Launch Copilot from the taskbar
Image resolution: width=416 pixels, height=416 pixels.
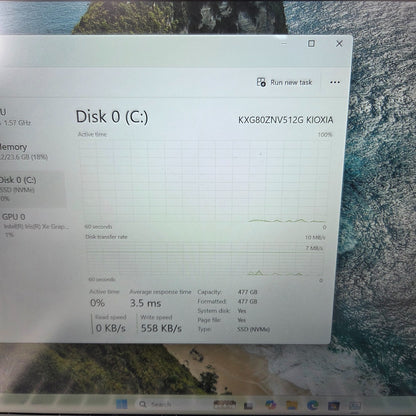[x=270, y=405]
